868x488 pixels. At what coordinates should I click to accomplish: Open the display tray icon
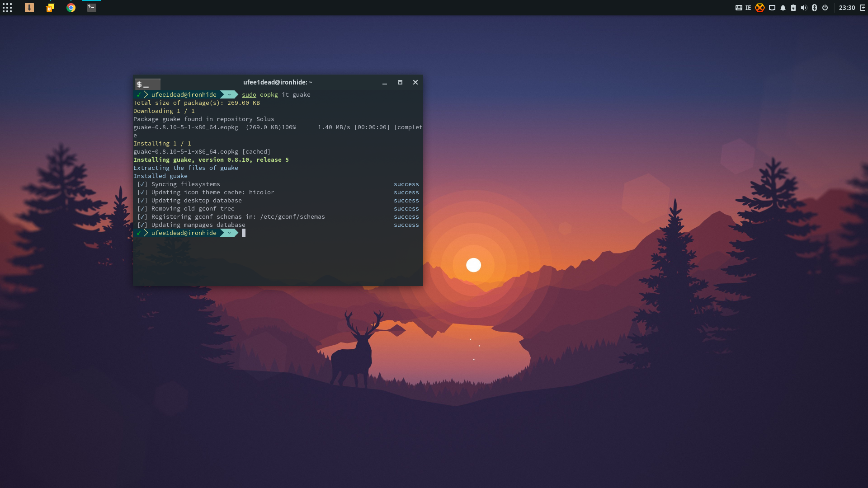point(772,8)
